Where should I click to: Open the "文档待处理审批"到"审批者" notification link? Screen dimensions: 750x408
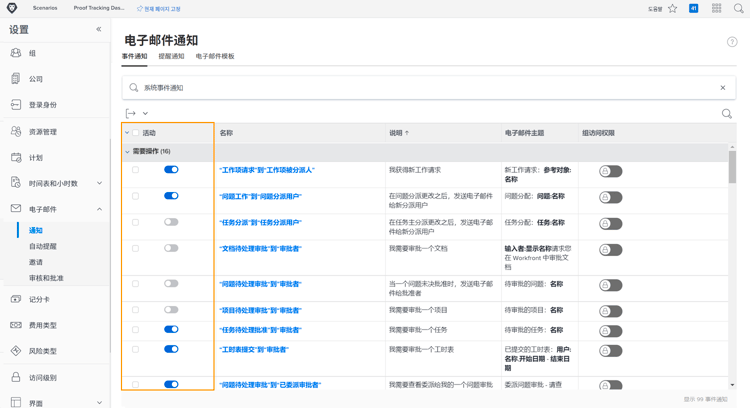point(260,249)
